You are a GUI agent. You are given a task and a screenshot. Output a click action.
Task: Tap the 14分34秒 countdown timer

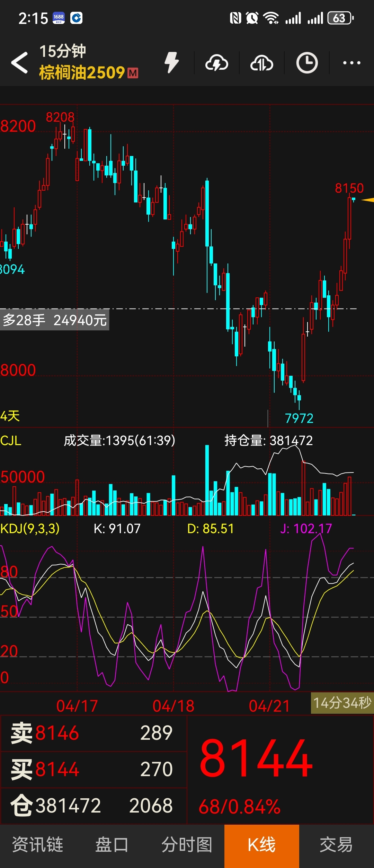[x=342, y=703]
